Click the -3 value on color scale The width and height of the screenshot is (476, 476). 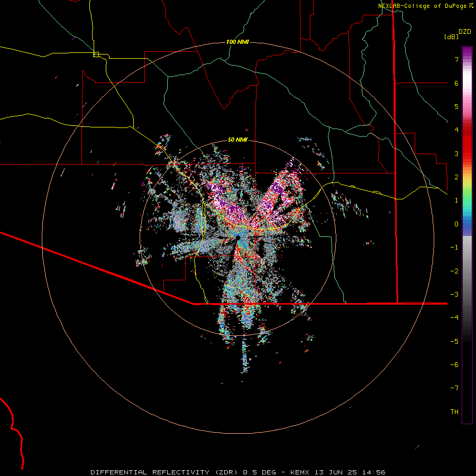click(x=454, y=295)
